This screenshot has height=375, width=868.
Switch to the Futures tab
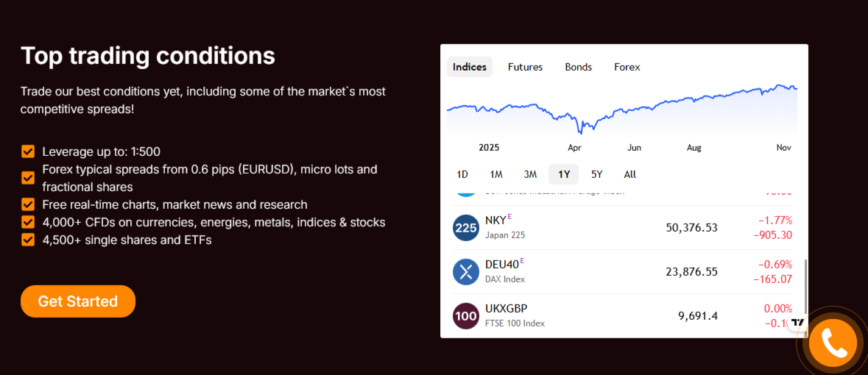click(525, 67)
